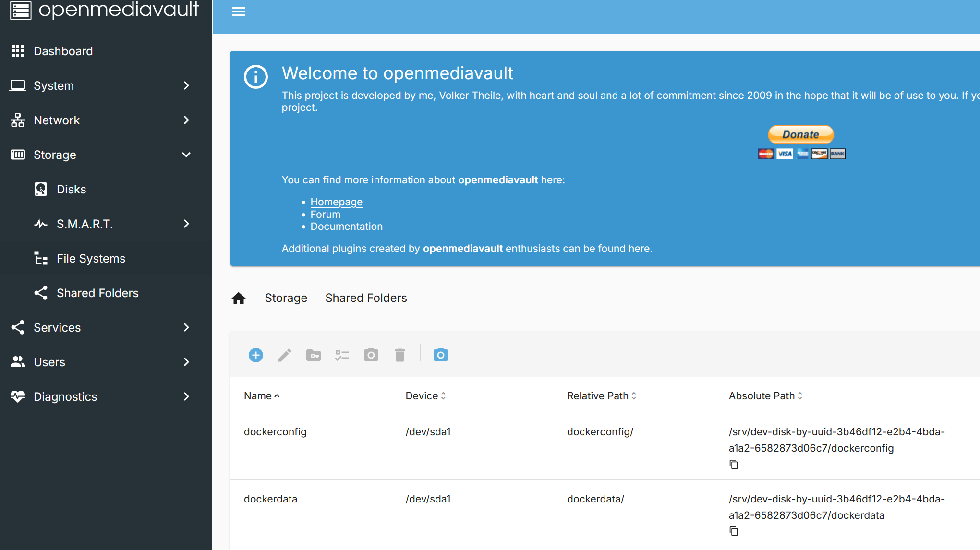Click the Delete trash icon

point(400,355)
